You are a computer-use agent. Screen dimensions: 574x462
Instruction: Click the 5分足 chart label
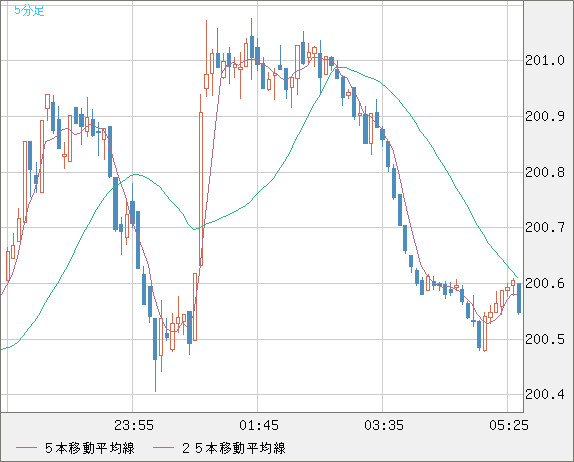29,11
